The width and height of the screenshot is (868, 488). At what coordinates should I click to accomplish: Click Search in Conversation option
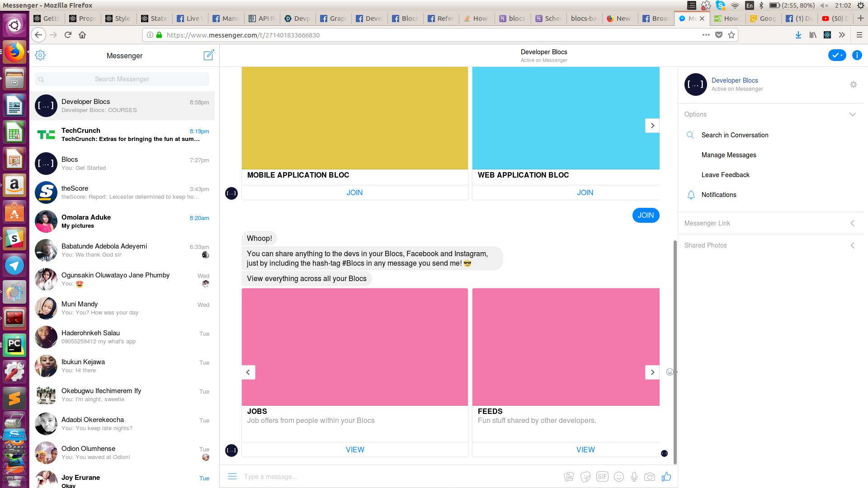tap(735, 135)
